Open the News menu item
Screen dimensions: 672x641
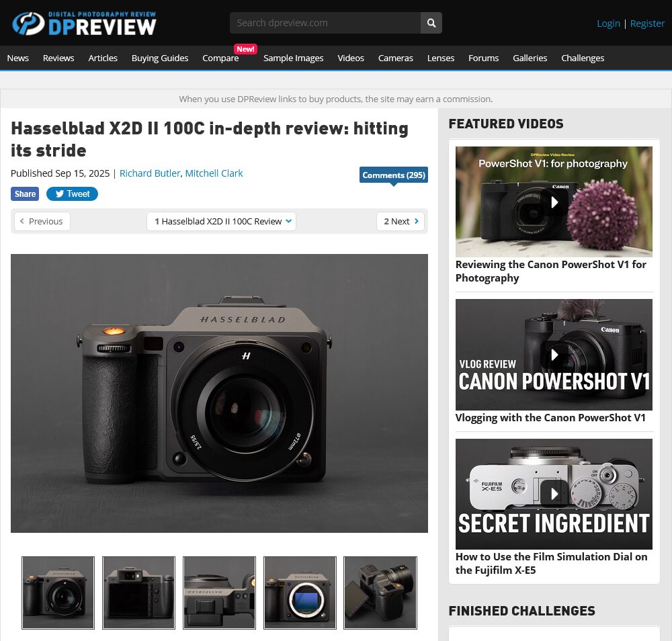coord(18,58)
